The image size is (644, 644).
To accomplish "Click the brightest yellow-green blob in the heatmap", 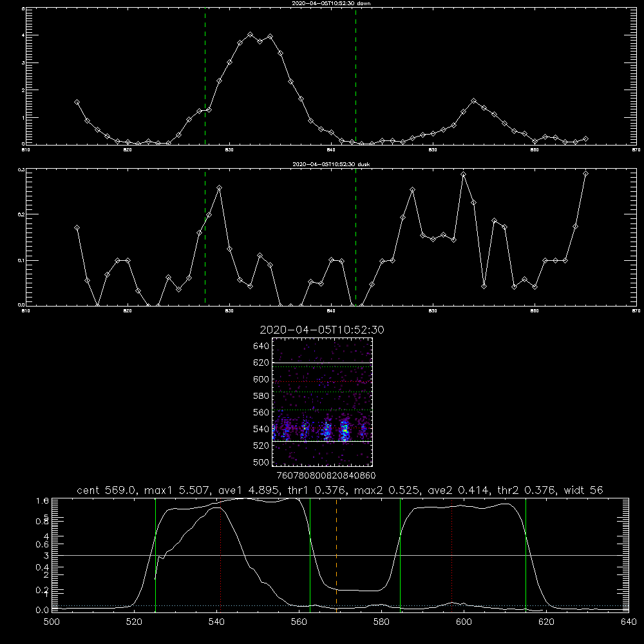I will click(345, 430).
